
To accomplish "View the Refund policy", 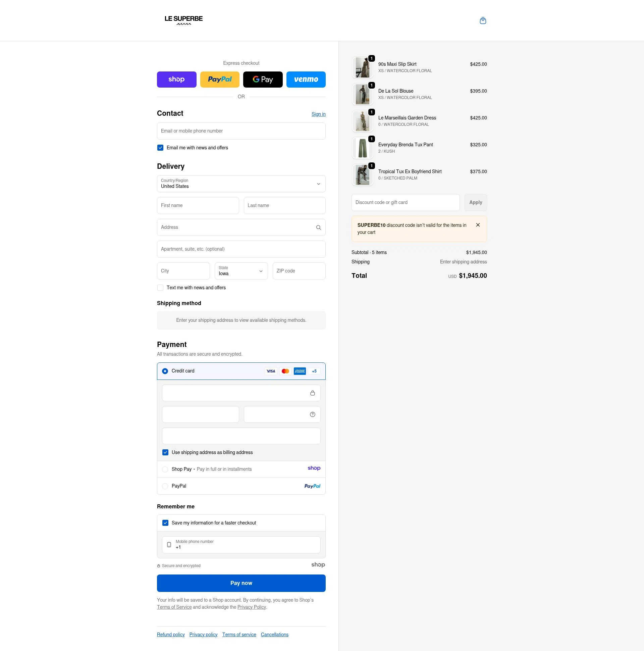I will [170, 635].
